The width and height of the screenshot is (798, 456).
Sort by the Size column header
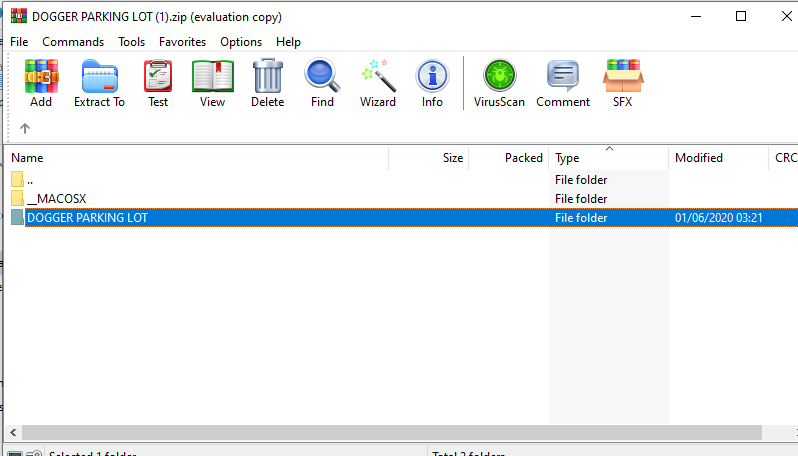pyautogui.click(x=429, y=158)
